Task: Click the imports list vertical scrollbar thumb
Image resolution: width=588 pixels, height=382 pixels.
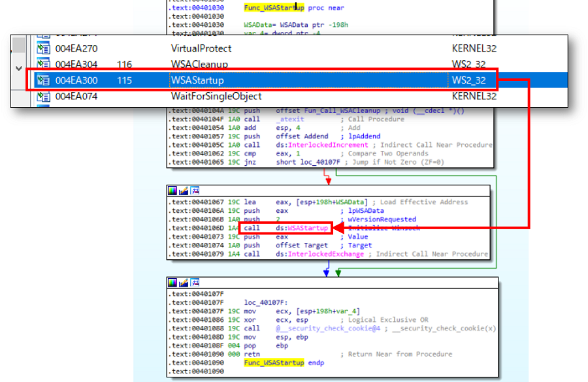Action: (19, 46)
